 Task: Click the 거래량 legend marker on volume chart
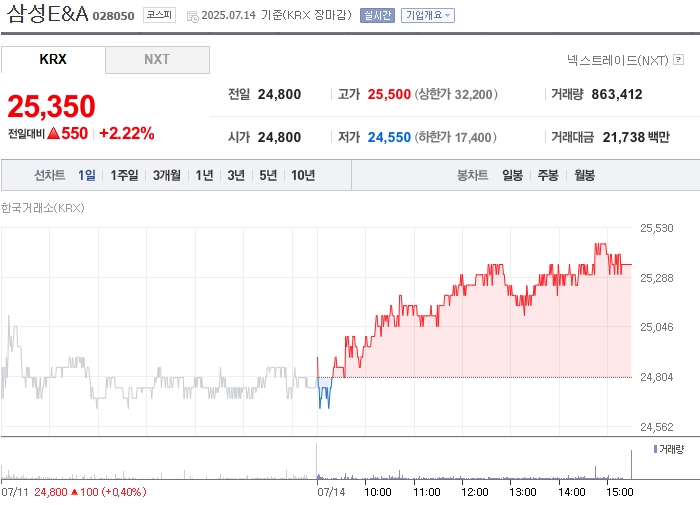tap(655, 449)
